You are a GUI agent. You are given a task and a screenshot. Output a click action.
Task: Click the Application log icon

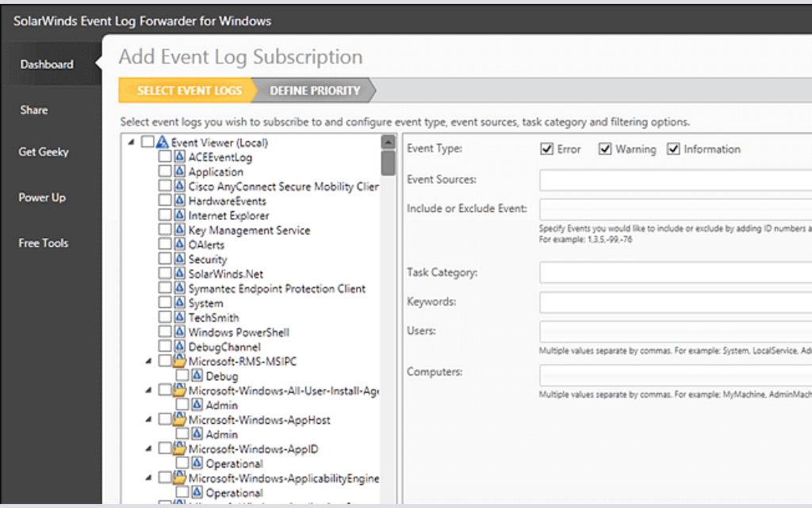coord(179,172)
